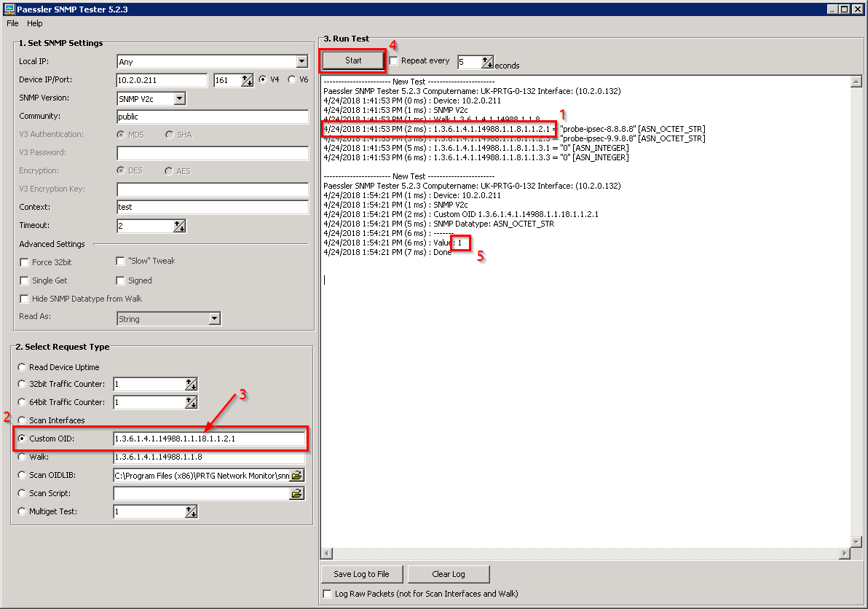
Task: Click the log scrollbar down arrow
Action: (856, 542)
